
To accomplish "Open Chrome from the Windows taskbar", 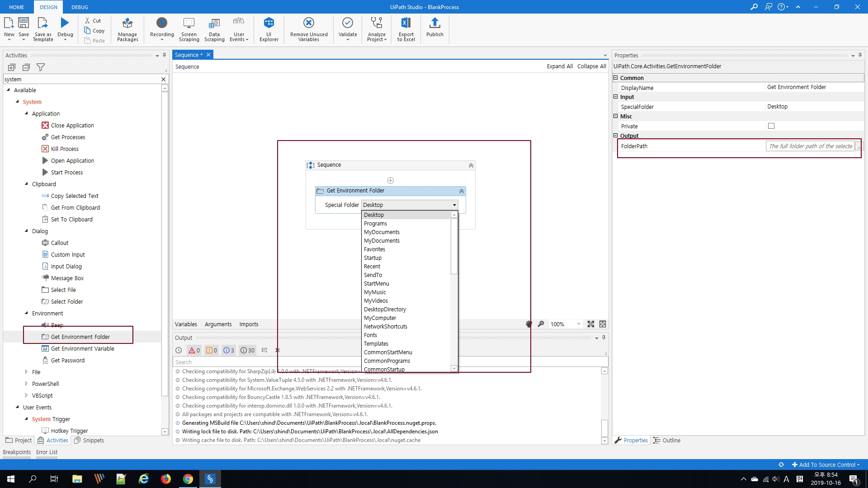I will click(x=188, y=479).
